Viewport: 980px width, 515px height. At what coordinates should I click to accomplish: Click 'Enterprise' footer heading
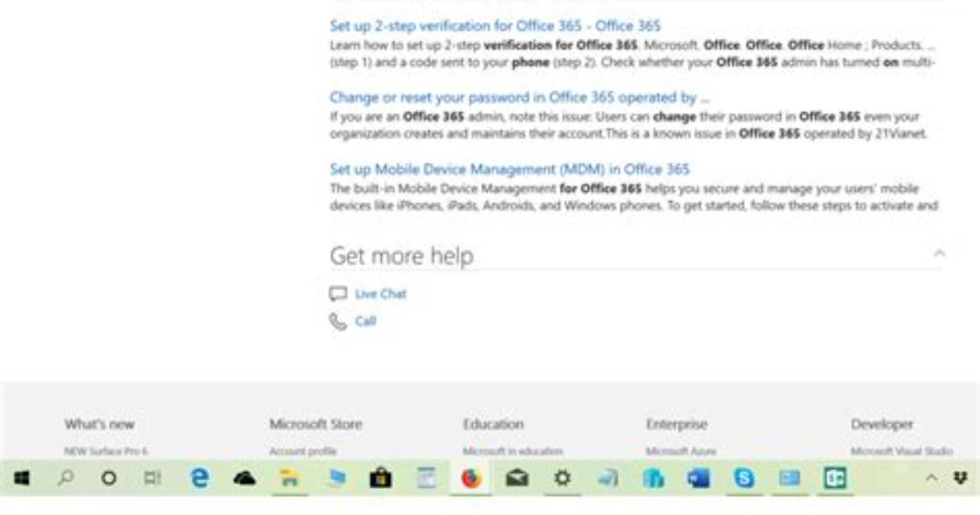coord(677,424)
